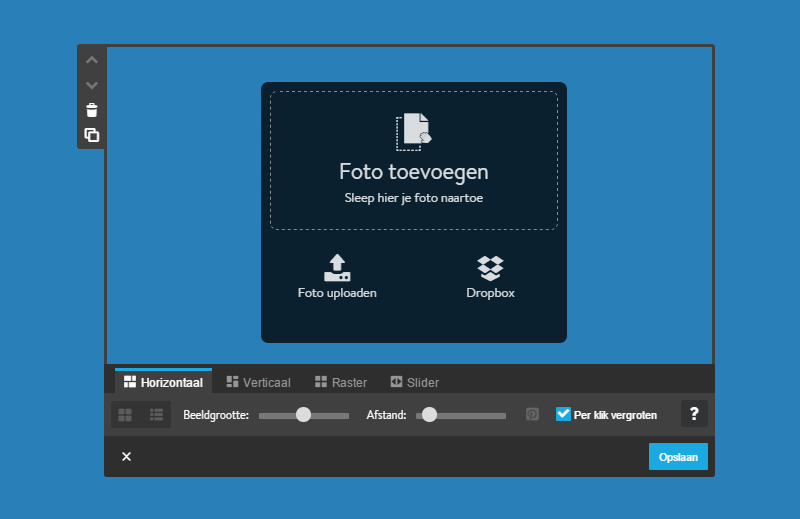Duplicate the element with the copy icon
Image resolution: width=800 pixels, height=519 pixels.
(92, 135)
